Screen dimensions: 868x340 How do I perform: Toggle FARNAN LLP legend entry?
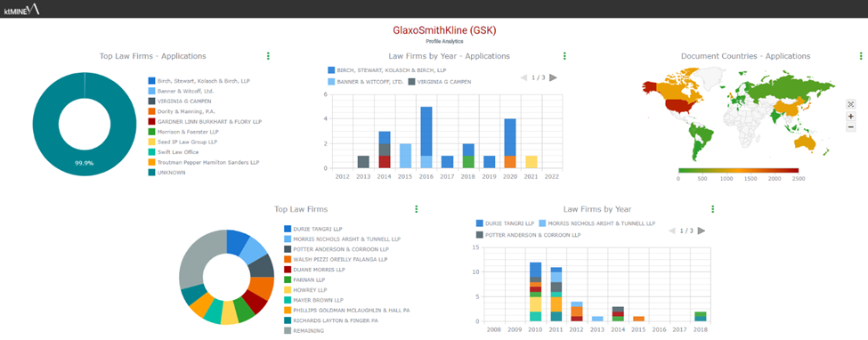305,279
